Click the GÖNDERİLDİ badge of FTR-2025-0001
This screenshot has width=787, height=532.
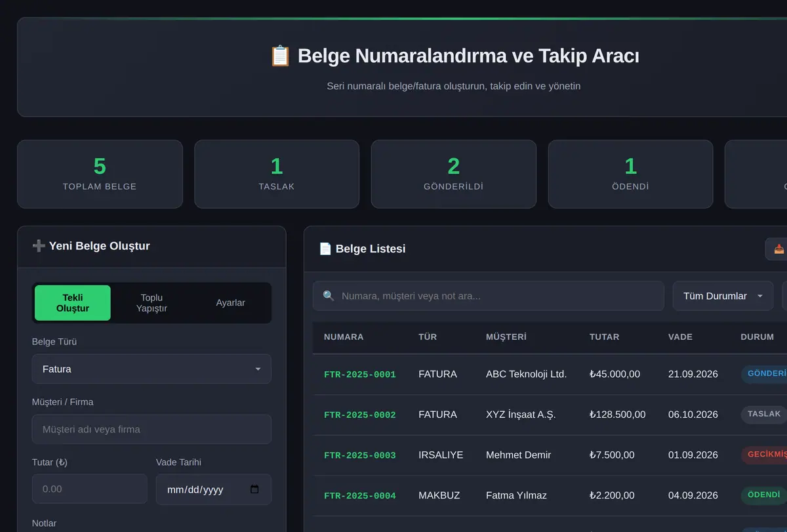(765, 374)
